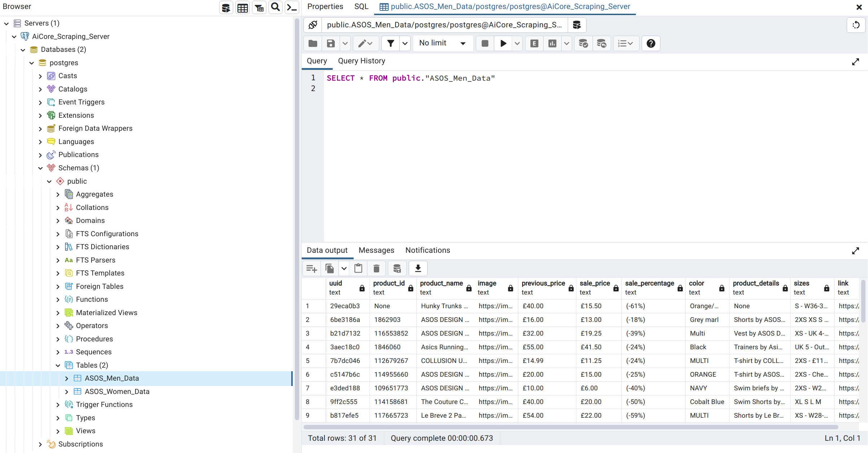Open the filter options dropdown arrow
Screen dimensions: 868x453
coord(405,44)
